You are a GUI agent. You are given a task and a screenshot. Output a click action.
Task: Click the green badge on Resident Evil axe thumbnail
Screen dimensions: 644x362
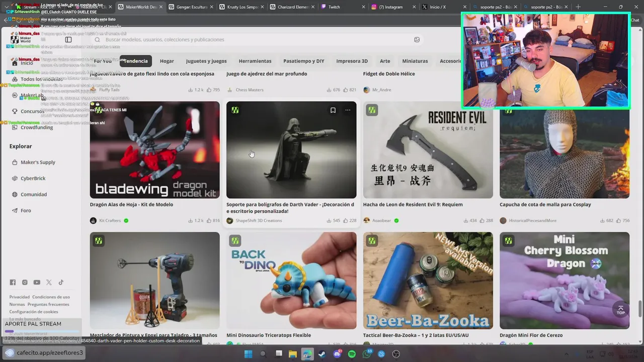pyautogui.click(x=372, y=110)
